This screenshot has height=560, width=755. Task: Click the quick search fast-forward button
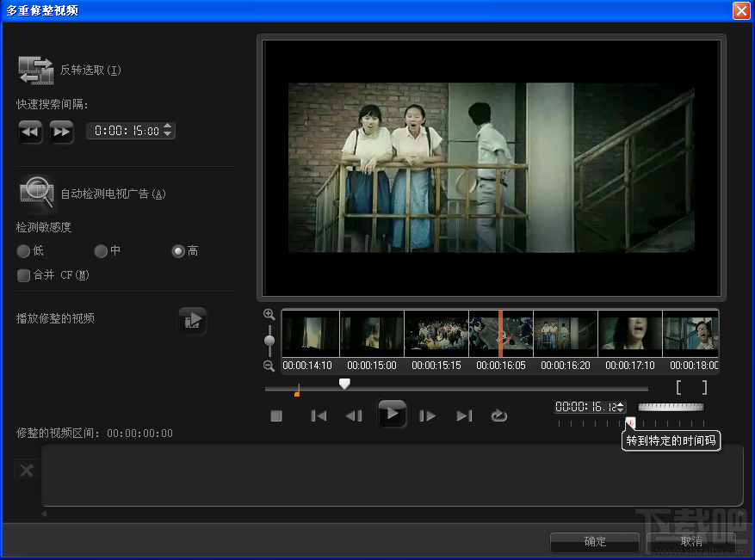point(61,132)
